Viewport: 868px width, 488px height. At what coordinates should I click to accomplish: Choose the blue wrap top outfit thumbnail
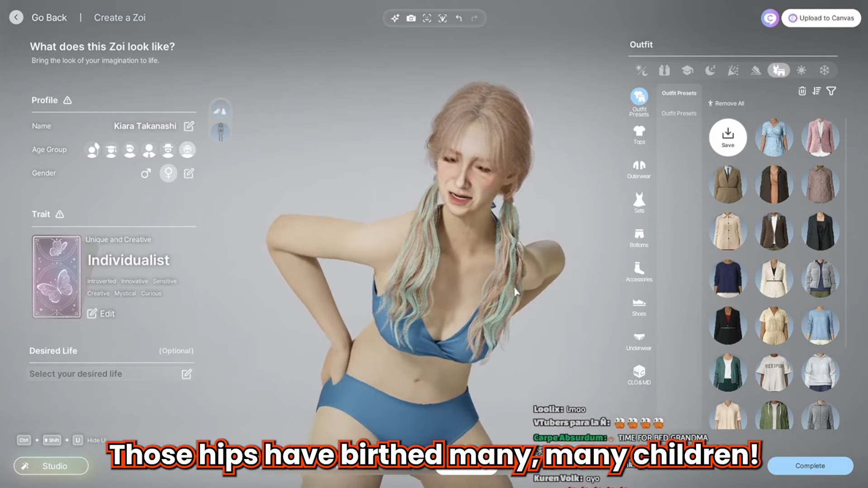(x=774, y=137)
